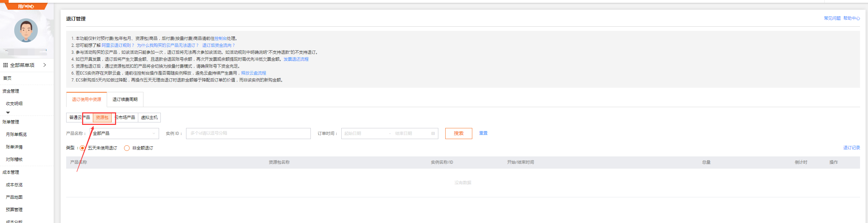Open the 首页 sidebar item
868x223 pixels.
coord(7,78)
